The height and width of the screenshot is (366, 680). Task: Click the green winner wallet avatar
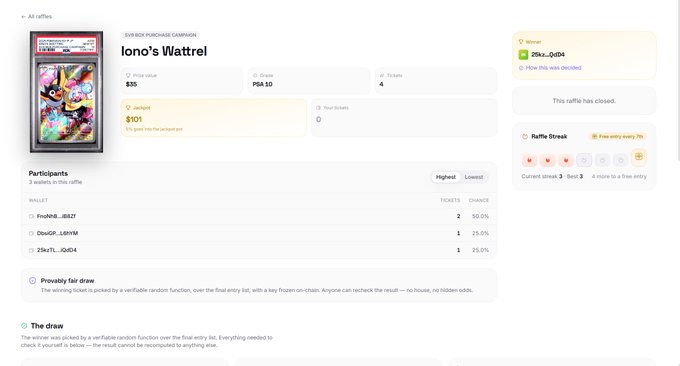click(x=523, y=55)
